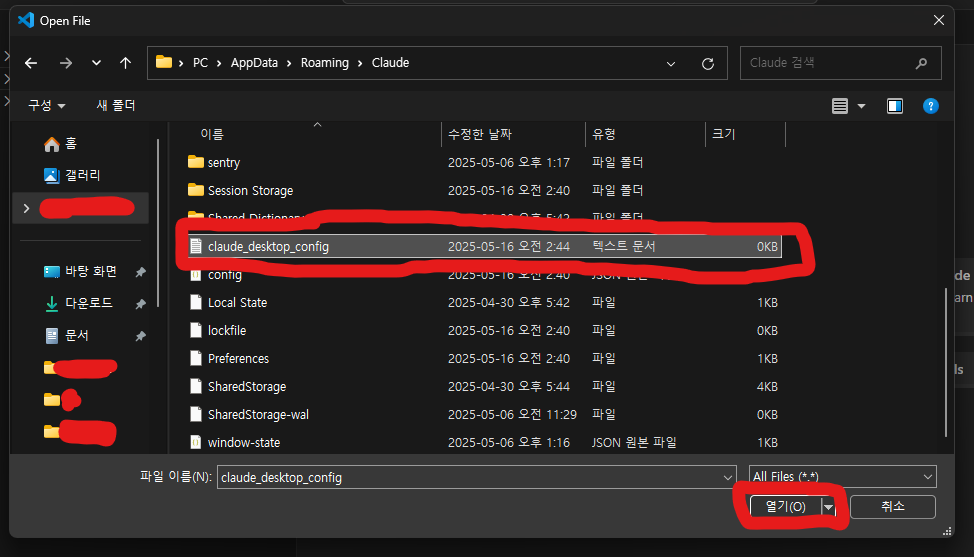Click the 'Claude 검색' search field

click(x=840, y=63)
